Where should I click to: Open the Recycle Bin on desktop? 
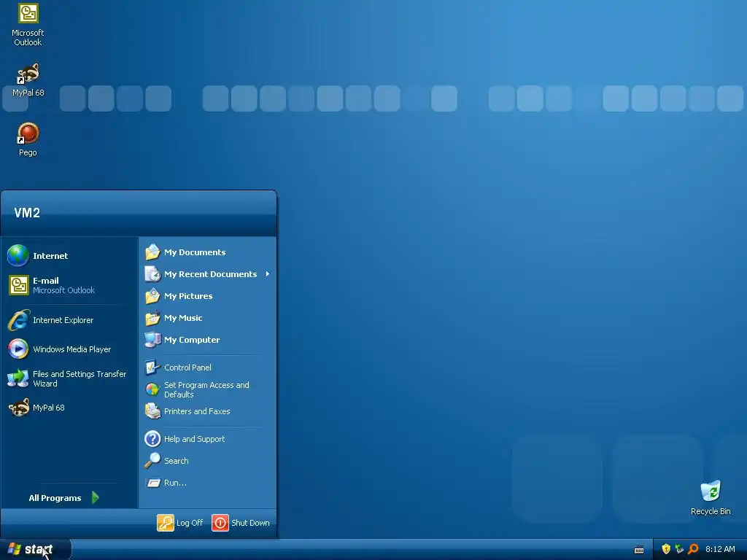[x=711, y=497]
